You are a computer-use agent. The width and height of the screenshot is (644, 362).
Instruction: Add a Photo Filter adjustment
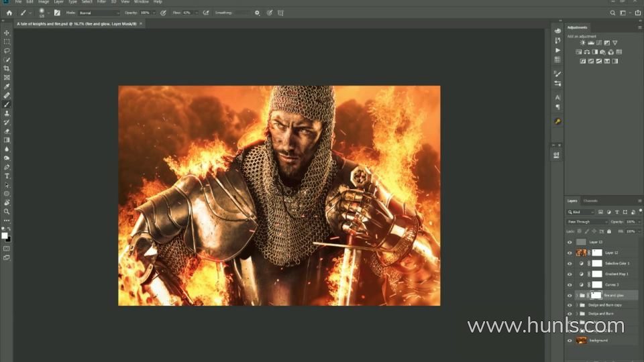(x=602, y=52)
